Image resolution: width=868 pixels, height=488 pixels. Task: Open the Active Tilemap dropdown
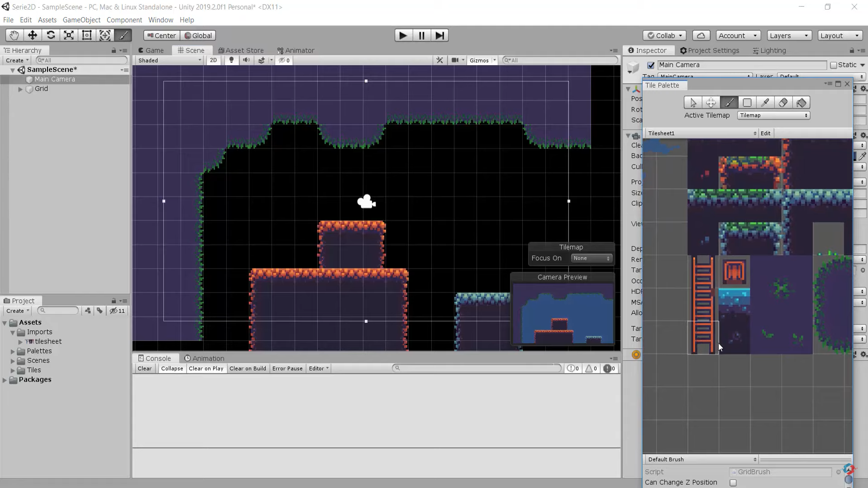[x=773, y=115]
